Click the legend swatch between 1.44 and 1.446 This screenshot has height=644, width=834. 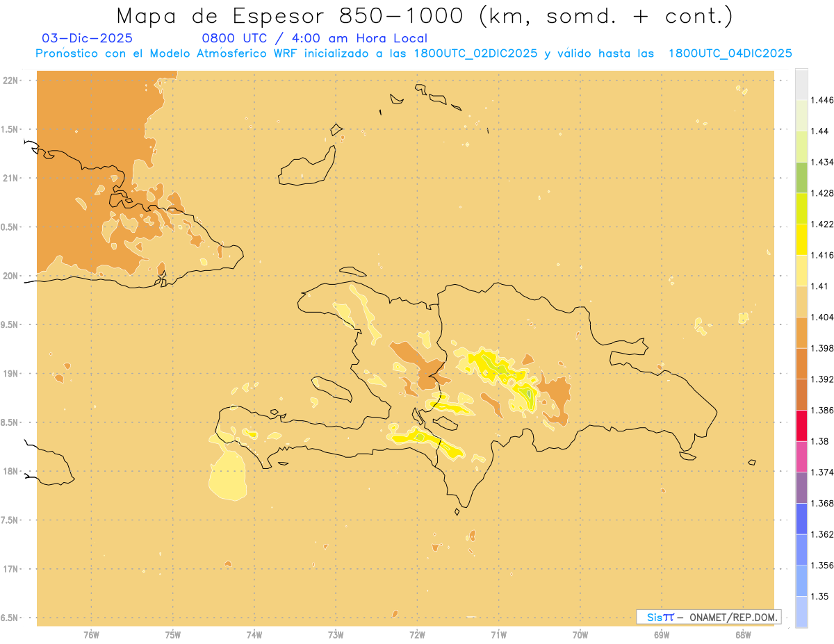coord(801,115)
